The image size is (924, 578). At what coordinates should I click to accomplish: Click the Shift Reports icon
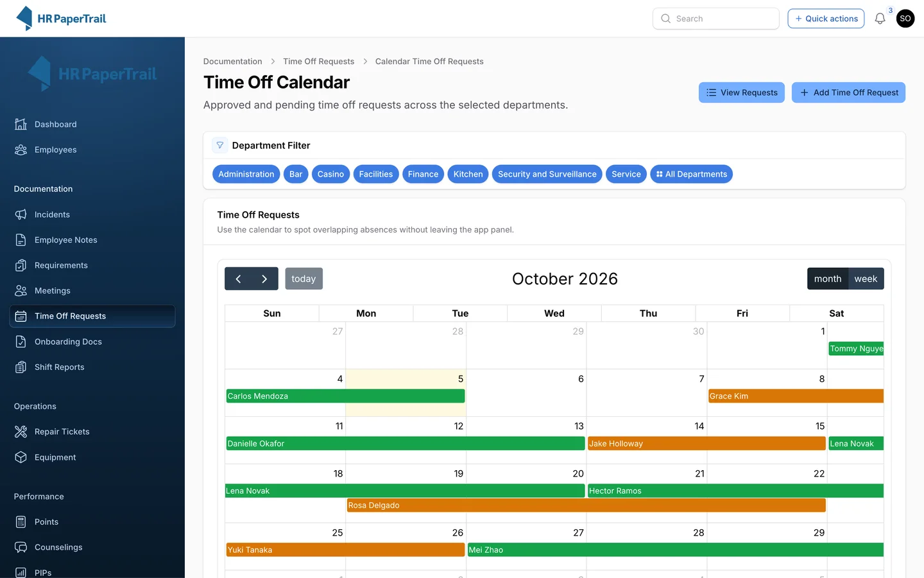coord(21,367)
